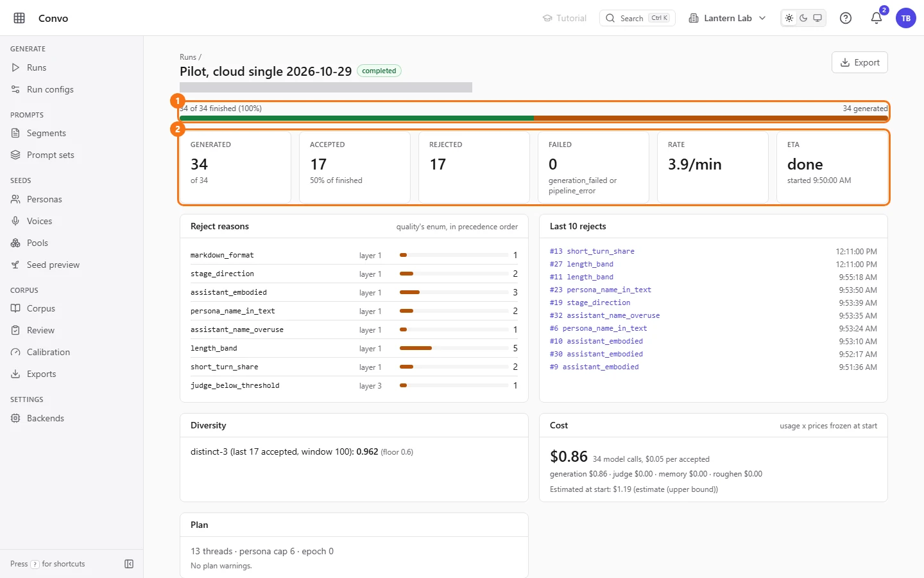Open the help question mark icon
Viewport: 924px width, 578px height.
tap(846, 18)
